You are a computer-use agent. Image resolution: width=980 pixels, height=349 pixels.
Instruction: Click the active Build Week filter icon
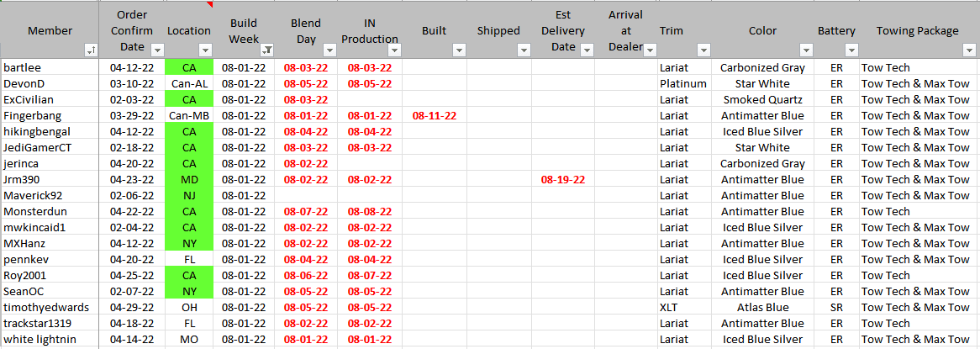click(x=266, y=50)
